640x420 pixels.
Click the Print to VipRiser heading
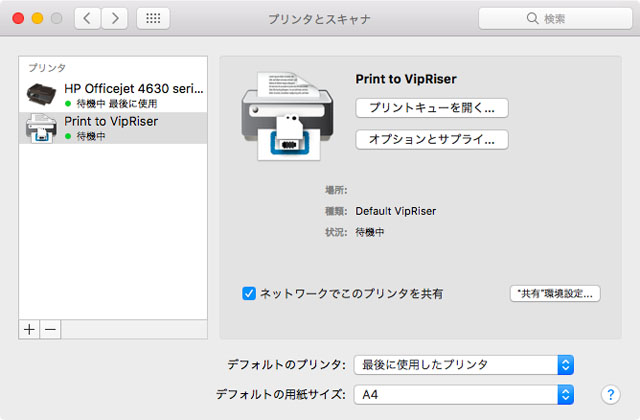[x=406, y=79]
